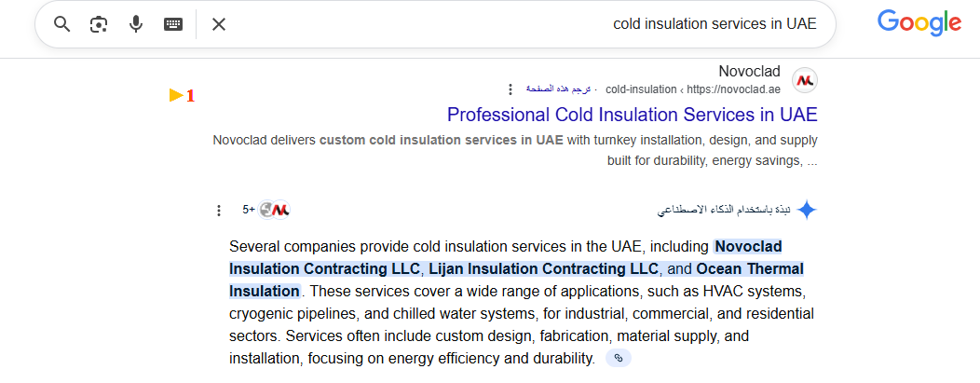Click the Arabic translate this page link

[x=558, y=89]
